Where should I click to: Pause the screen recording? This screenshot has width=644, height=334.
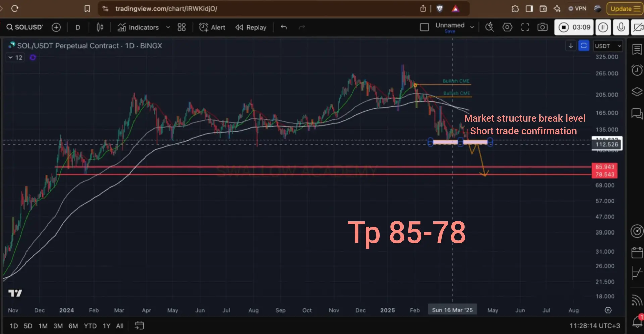(x=603, y=27)
